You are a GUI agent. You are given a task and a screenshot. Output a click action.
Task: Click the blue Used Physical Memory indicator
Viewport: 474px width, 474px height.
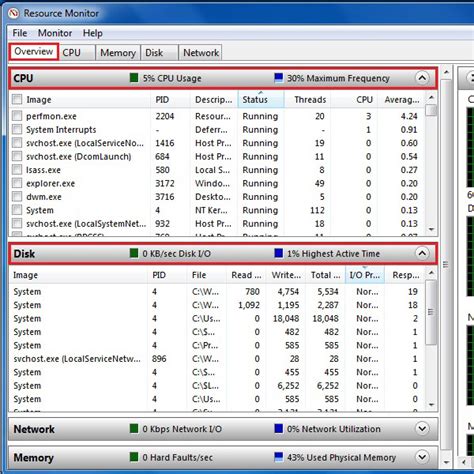(x=278, y=457)
